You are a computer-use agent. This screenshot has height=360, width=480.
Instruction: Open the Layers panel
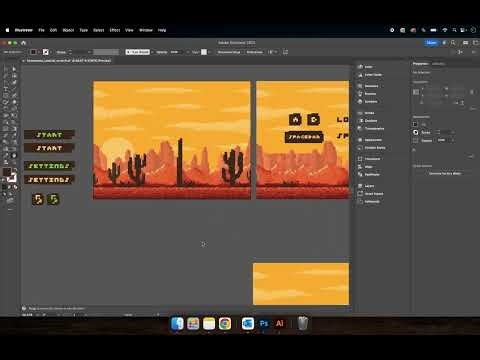(x=366, y=186)
